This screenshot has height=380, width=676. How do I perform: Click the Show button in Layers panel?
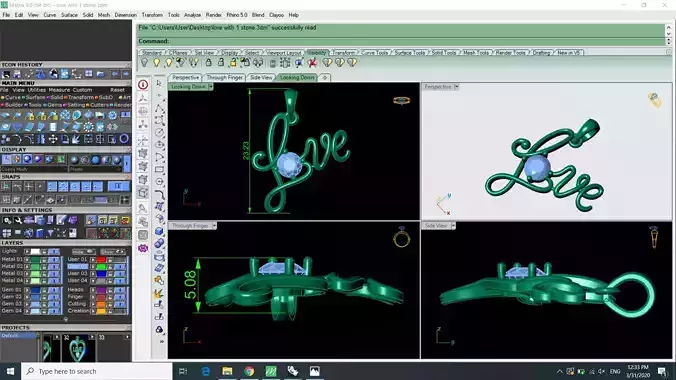pos(113,251)
